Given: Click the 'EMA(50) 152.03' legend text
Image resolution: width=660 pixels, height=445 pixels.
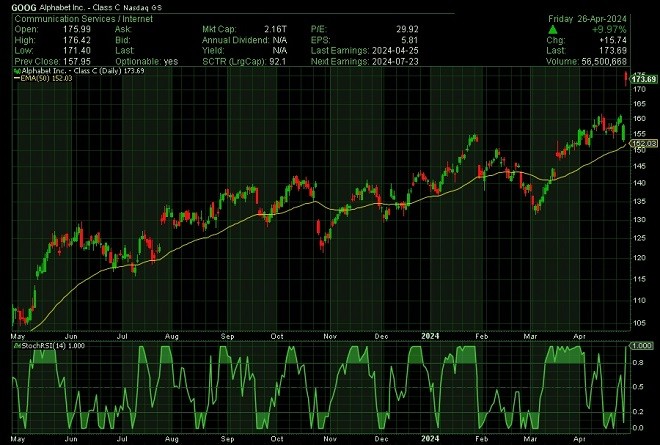Looking at the screenshot, I should [46, 78].
